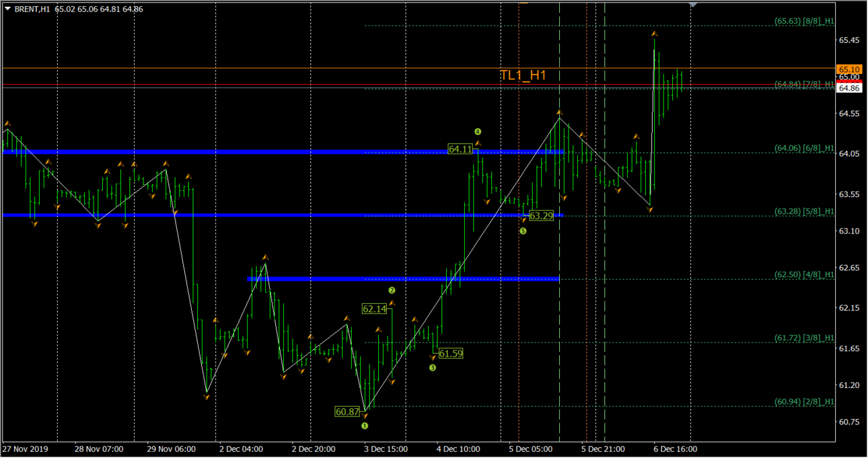This screenshot has width=868, height=458.
Task: Click the 2 Dec 20:00 time label
Action: 314,449
